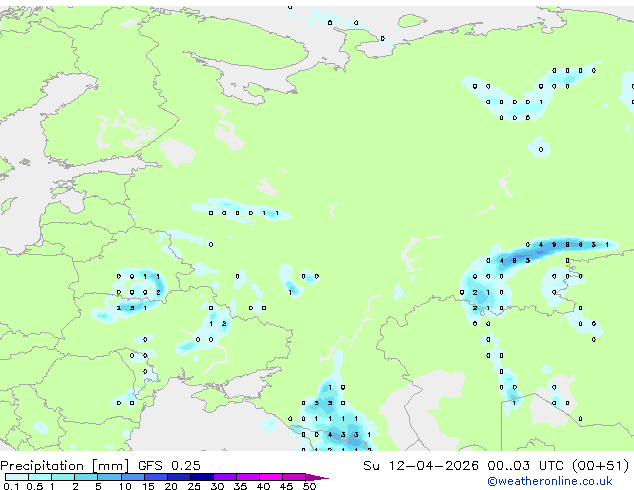Image resolution: width=634 pixels, height=490 pixels.
Task: Pick the 20–25 mm dark blue swatch
Action: tap(179, 477)
